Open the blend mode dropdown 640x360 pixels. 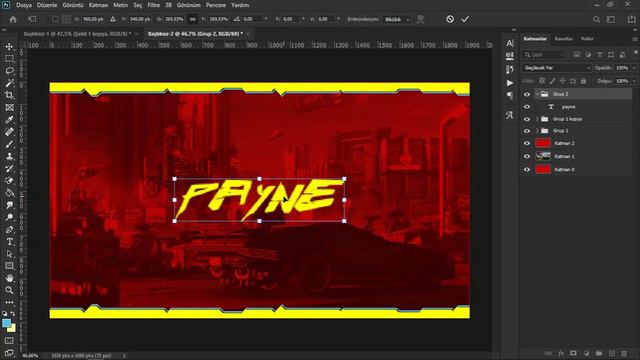point(557,68)
